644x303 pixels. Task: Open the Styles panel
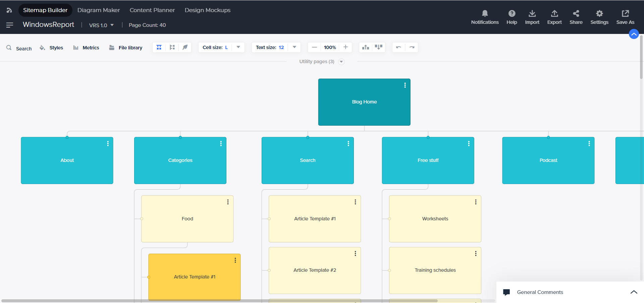coord(51,48)
